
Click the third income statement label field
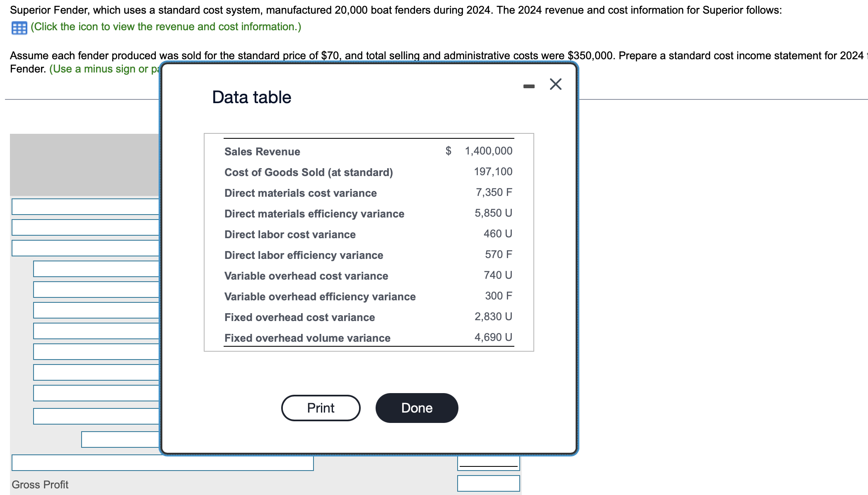coord(85,248)
